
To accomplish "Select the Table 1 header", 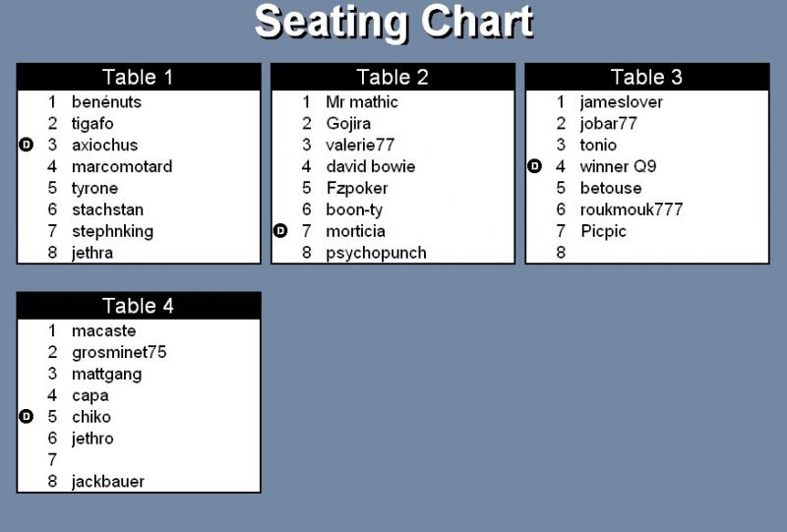I will tap(139, 77).
